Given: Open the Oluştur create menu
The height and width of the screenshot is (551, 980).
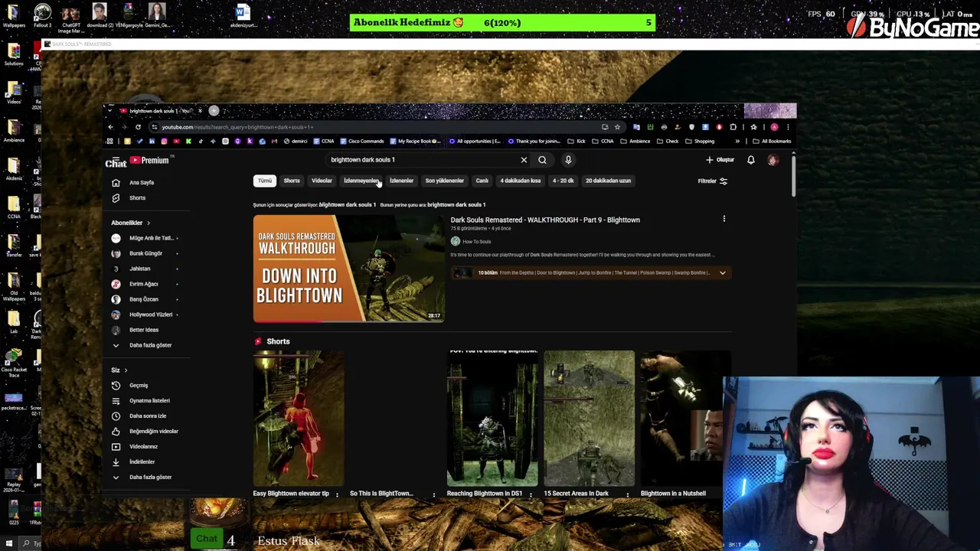Looking at the screenshot, I should (x=720, y=160).
